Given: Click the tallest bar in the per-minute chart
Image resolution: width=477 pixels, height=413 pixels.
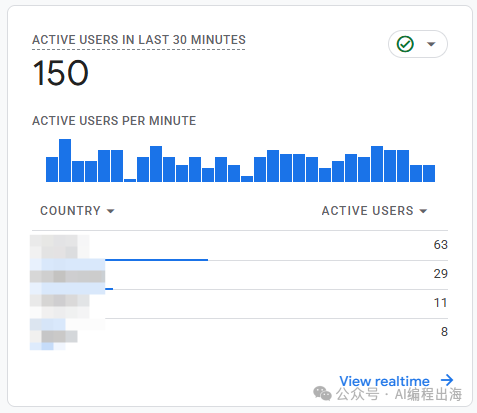Looking at the screenshot, I should click(x=65, y=160).
